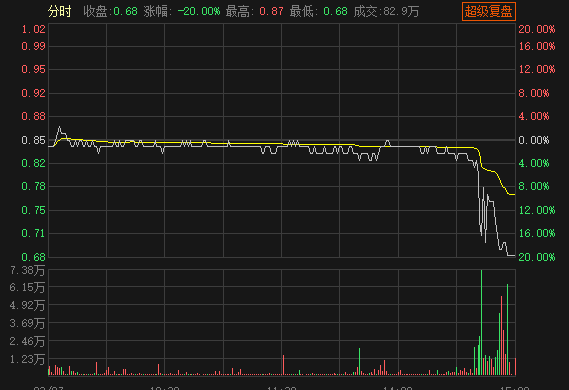Click the green 8.00% percentage axis label
569x390 pixels.
[x=533, y=186]
